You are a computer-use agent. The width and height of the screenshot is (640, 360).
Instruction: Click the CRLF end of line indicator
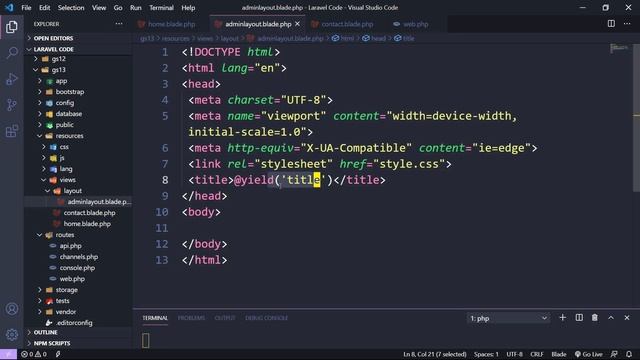(x=537, y=354)
